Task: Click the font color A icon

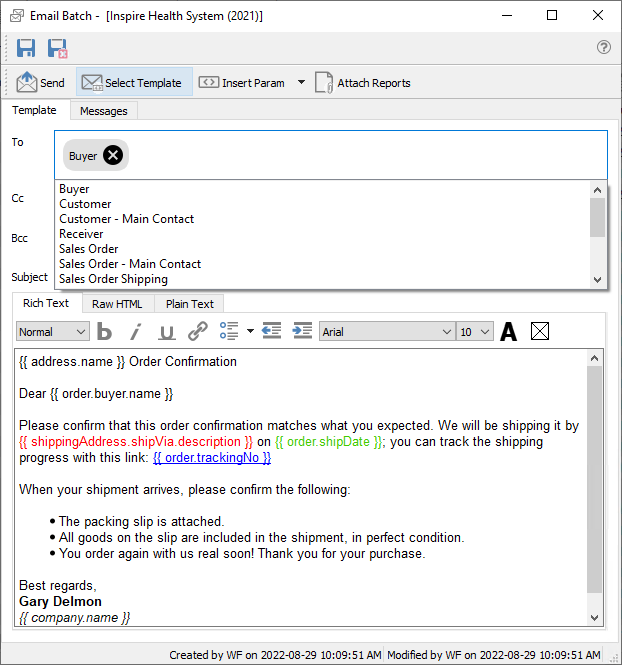Action: (508, 331)
